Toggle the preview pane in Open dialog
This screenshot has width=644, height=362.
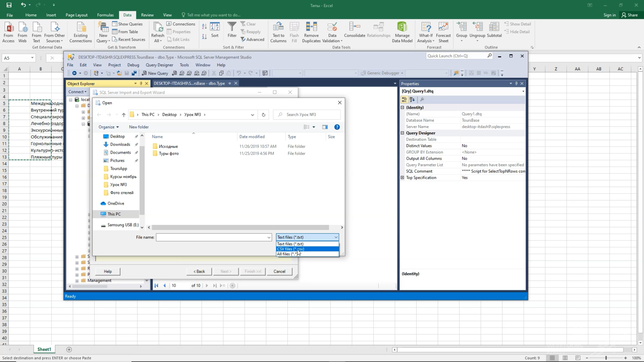click(x=325, y=127)
